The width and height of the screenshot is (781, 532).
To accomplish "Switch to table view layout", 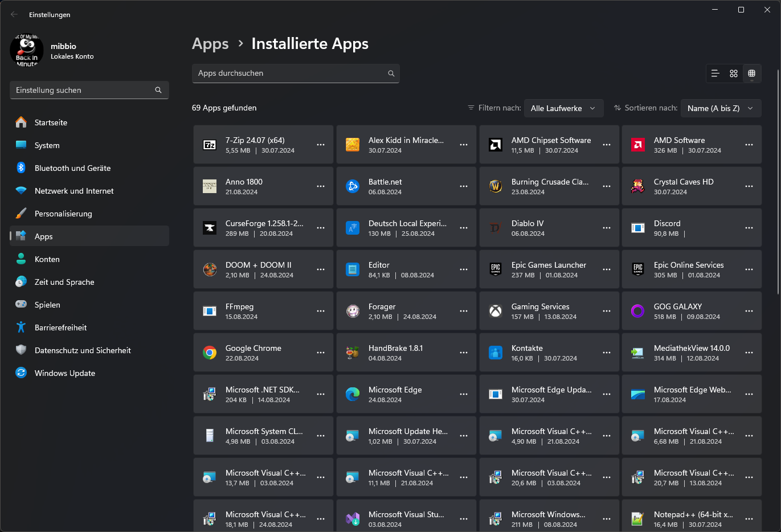I will click(752, 73).
